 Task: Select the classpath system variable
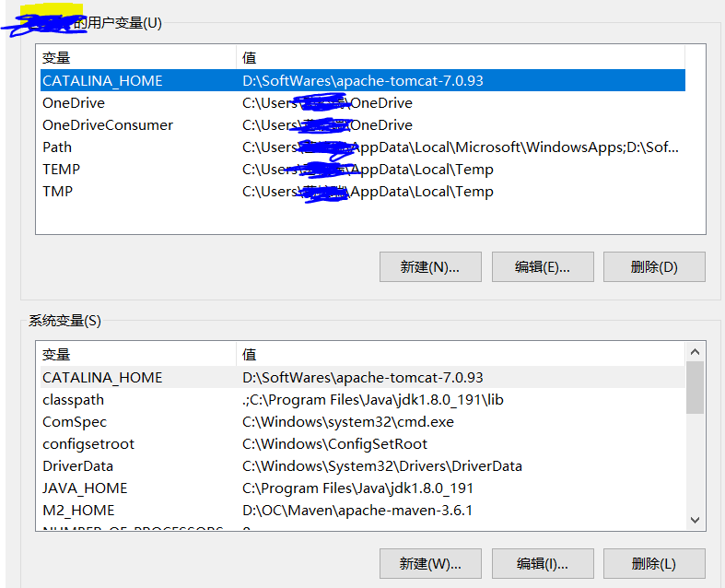tap(363, 400)
